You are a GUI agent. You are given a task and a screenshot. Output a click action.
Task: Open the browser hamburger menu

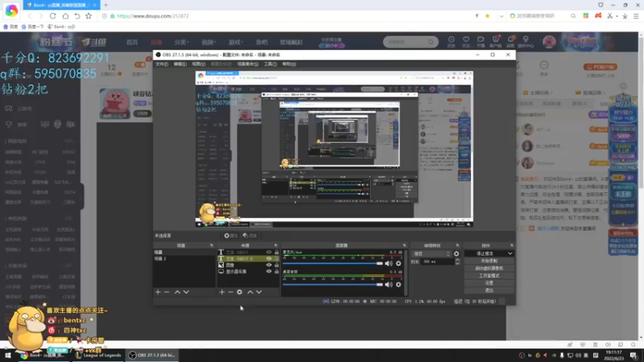[636, 16]
